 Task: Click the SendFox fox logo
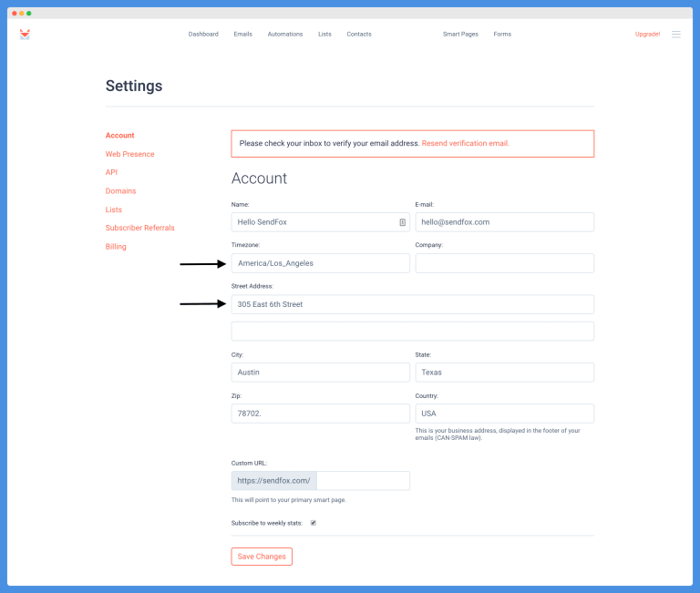(x=25, y=35)
